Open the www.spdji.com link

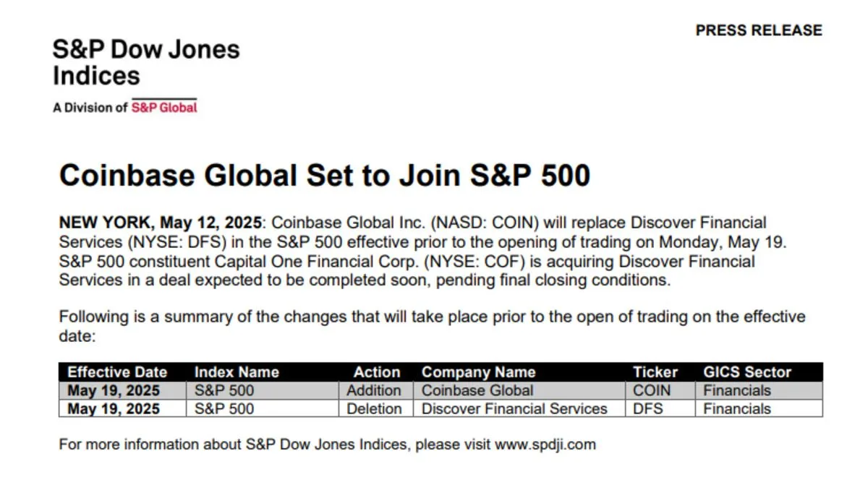545,444
